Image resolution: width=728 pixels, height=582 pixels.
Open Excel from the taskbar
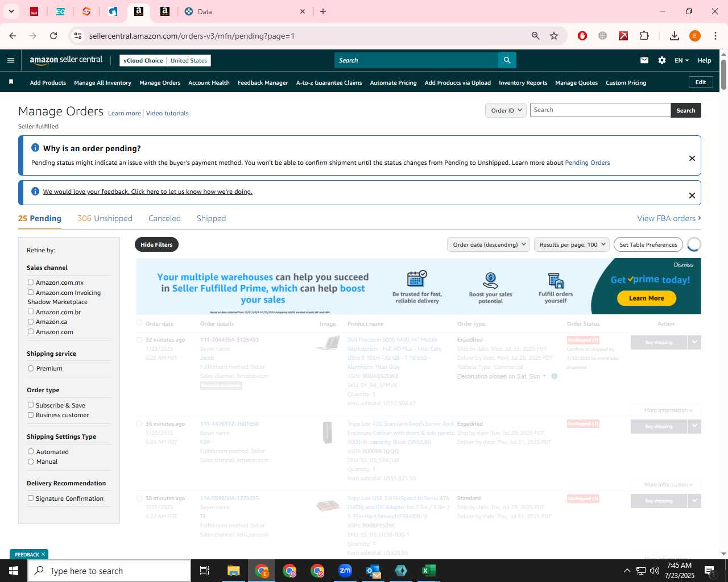pos(429,571)
